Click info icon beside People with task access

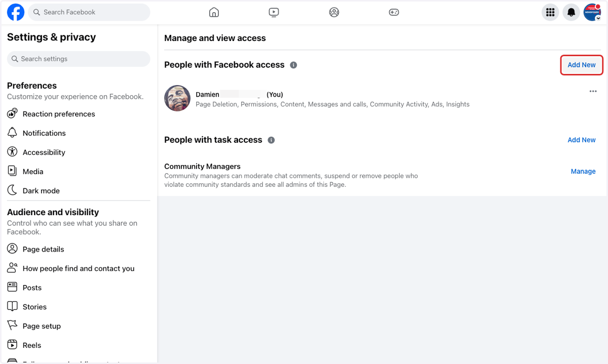click(x=271, y=140)
